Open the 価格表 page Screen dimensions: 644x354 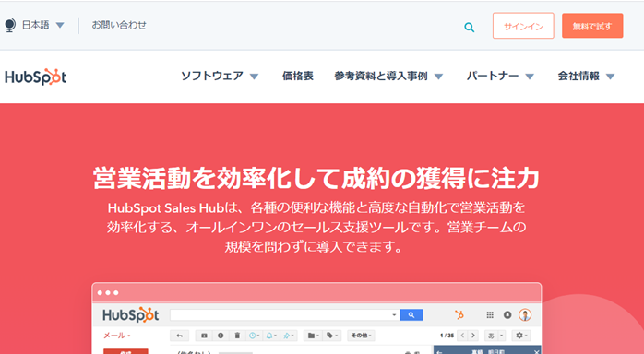298,76
